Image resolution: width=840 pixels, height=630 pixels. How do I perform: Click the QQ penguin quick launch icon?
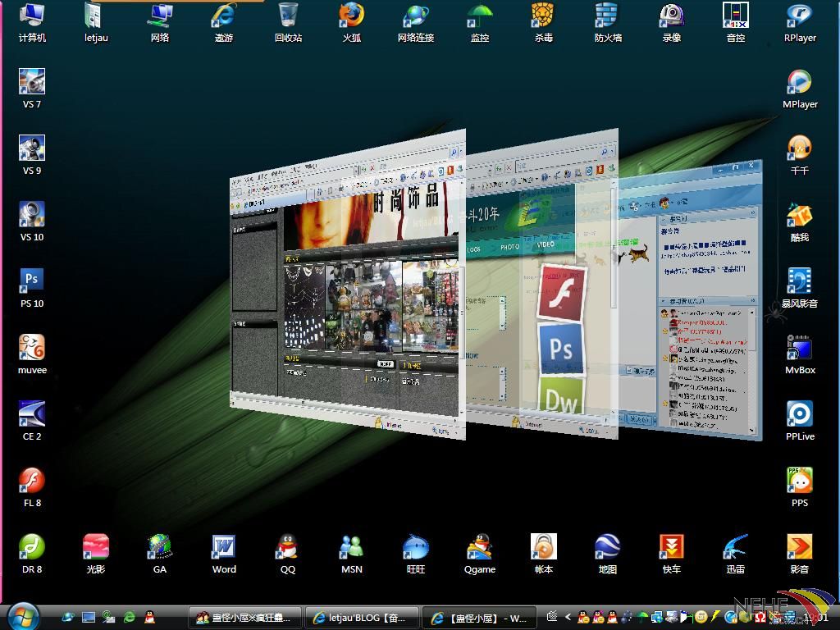[149, 617]
